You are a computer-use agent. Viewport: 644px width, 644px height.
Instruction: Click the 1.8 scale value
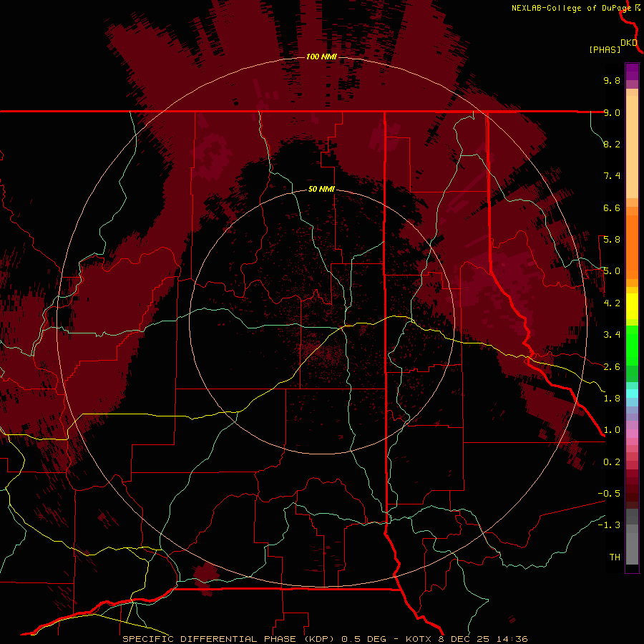click(x=612, y=399)
